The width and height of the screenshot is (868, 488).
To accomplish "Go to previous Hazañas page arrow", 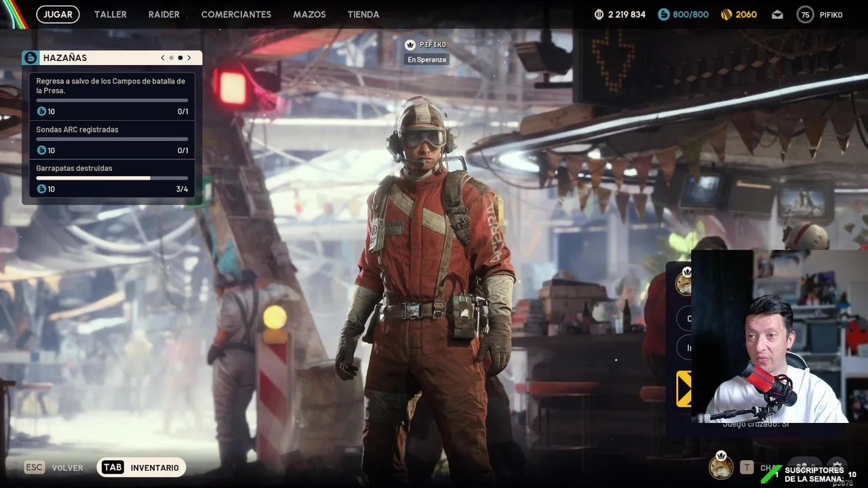I will [x=163, y=58].
